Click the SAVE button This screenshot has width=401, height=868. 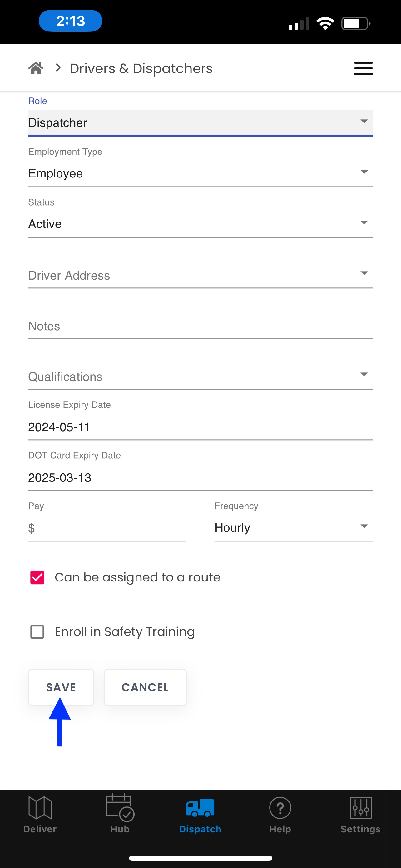[x=61, y=687]
